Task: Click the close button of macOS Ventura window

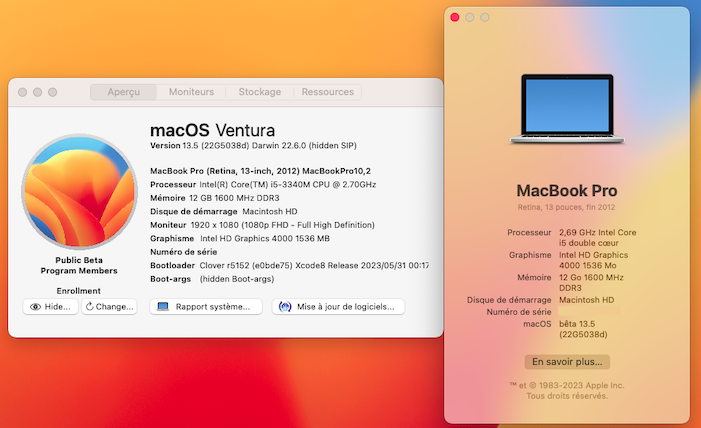Action: coord(22,92)
